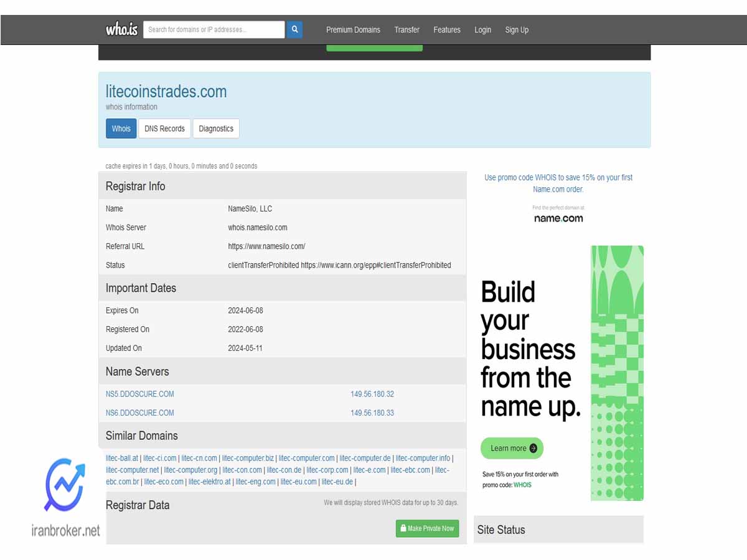Click the who.is logo
Screen dimensions: 747x560
pyautogui.click(x=121, y=29)
